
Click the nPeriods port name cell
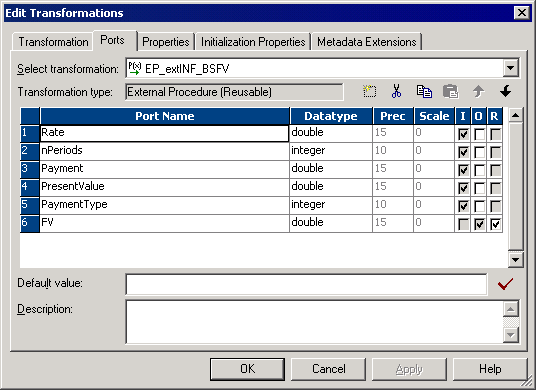tap(164, 151)
